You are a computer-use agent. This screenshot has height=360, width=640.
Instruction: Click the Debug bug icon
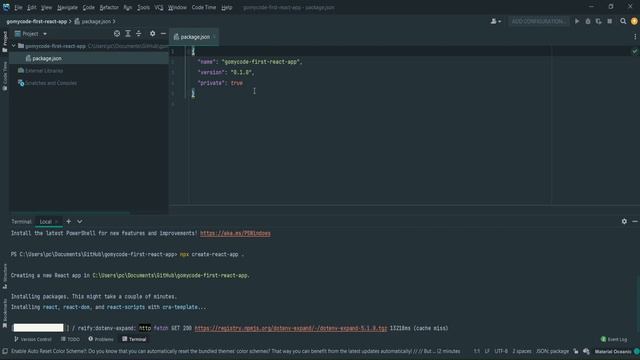(588, 21)
